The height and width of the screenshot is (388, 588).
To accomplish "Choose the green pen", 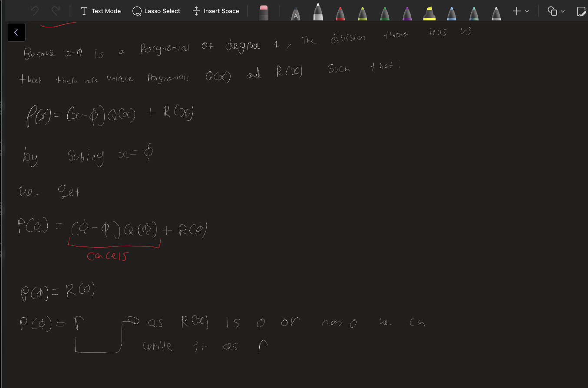I will (x=385, y=13).
